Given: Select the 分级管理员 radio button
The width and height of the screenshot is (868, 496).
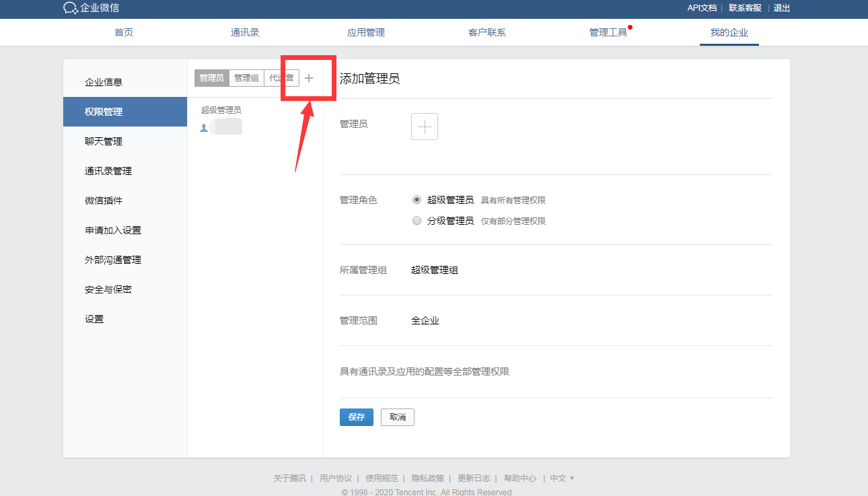Looking at the screenshot, I should tap(417, 221).
